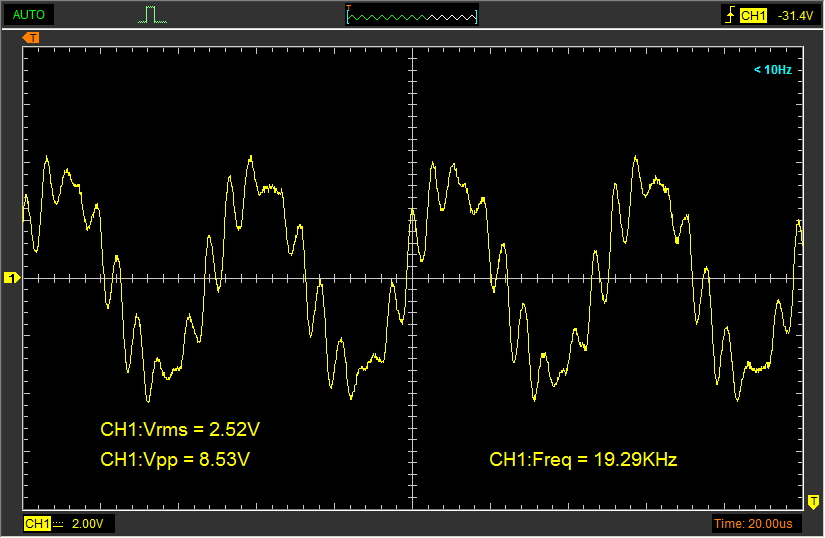This screenshot has height=538, width=825.
Task: Click the < 10Hz frequency counter readout
Action: coord(772,70)
